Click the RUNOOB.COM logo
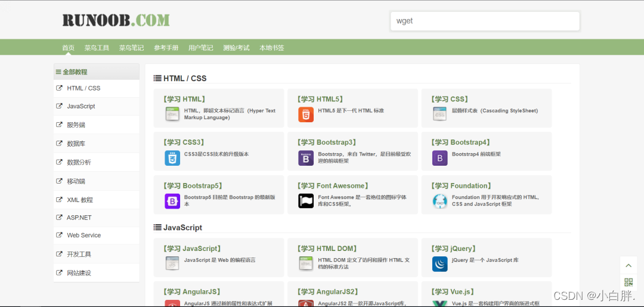The height and width of the screenshot is (307, 644). 116,20
